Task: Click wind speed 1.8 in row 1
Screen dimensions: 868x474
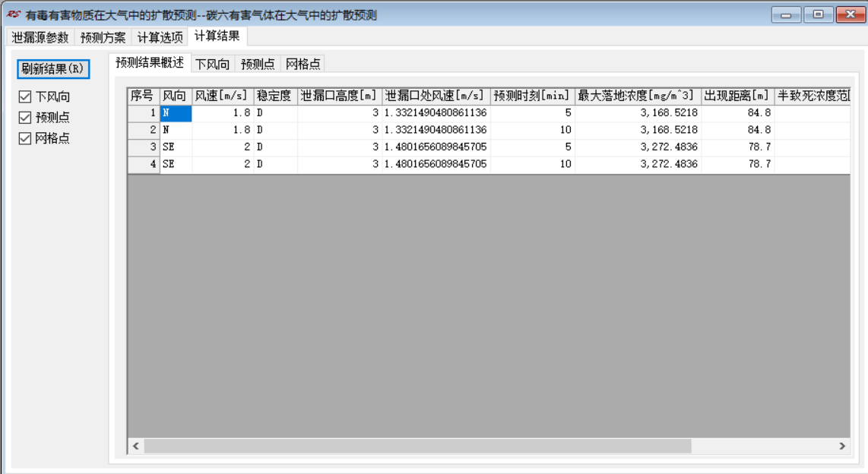Action: pos(223,113)
